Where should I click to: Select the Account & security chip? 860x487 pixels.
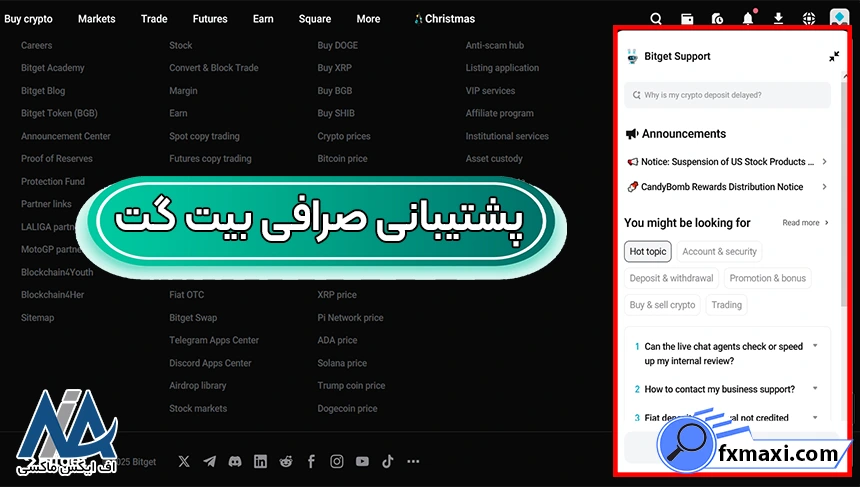pyautogui.click(x=719, y=251)
